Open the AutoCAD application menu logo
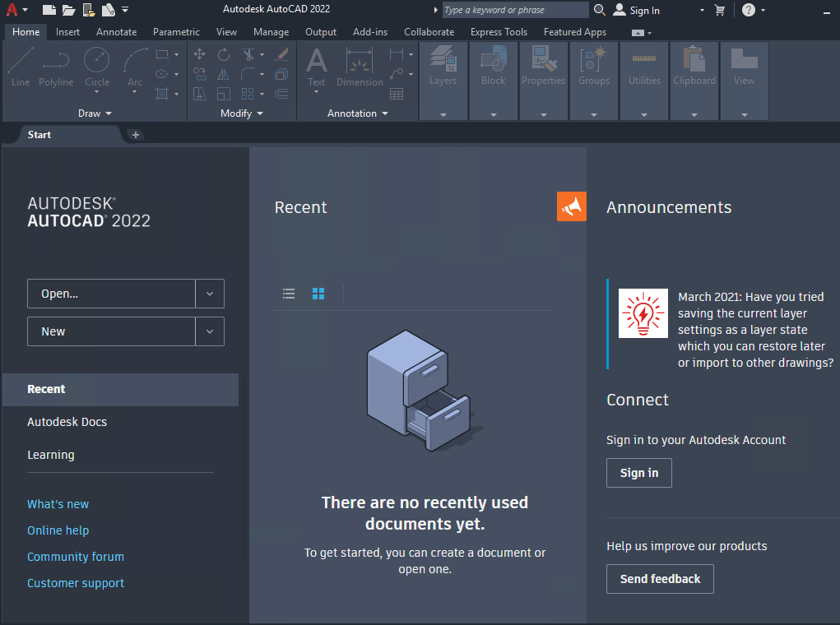 click(x=12, y=10)
